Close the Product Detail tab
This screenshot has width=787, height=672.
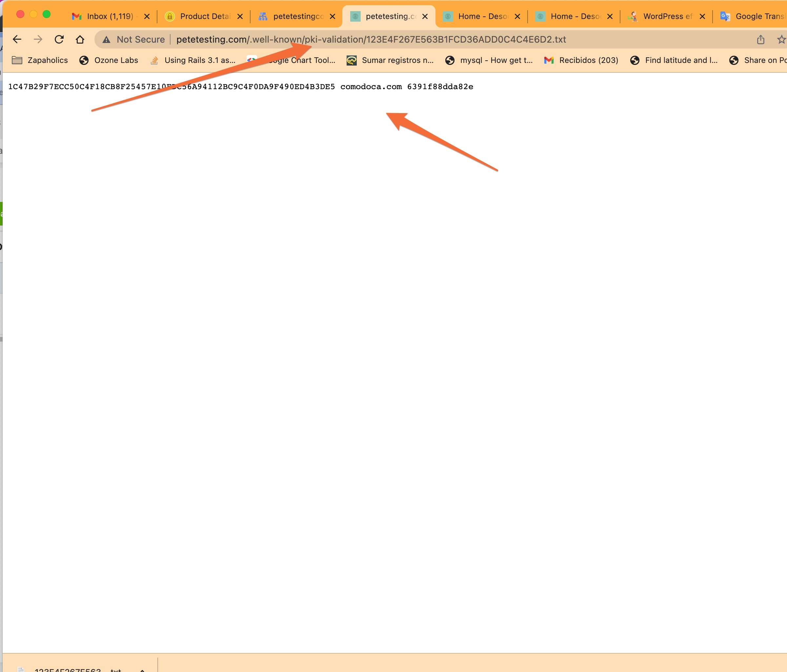point(240,16)
